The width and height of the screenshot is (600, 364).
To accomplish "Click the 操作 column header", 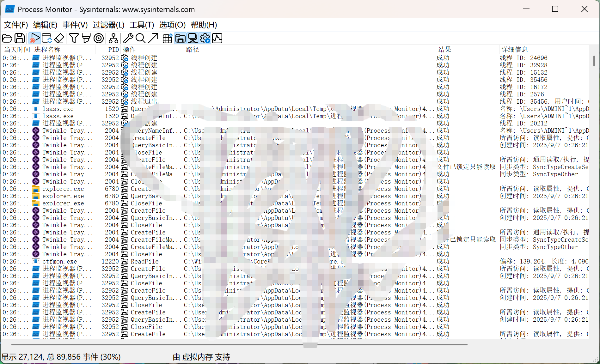I will click(152, 50).
